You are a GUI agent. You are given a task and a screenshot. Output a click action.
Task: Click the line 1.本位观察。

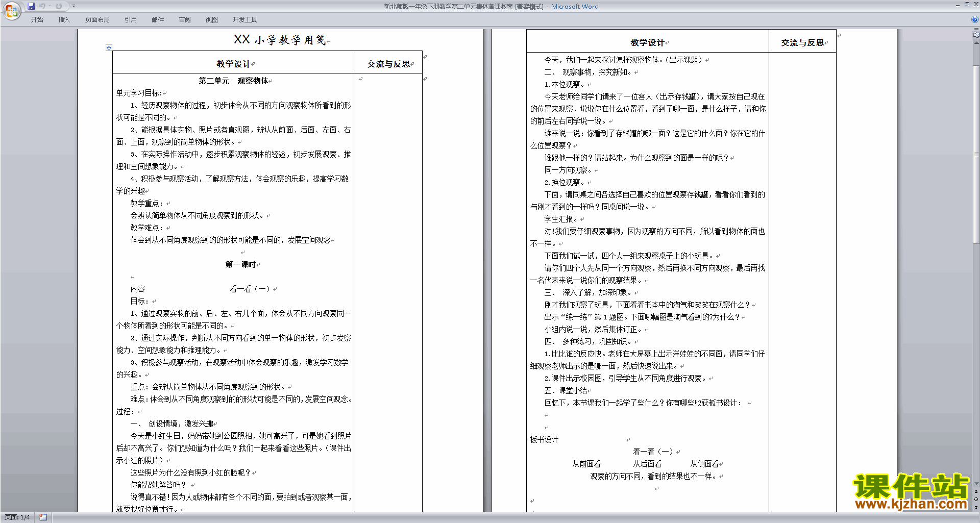click(565, 84)
